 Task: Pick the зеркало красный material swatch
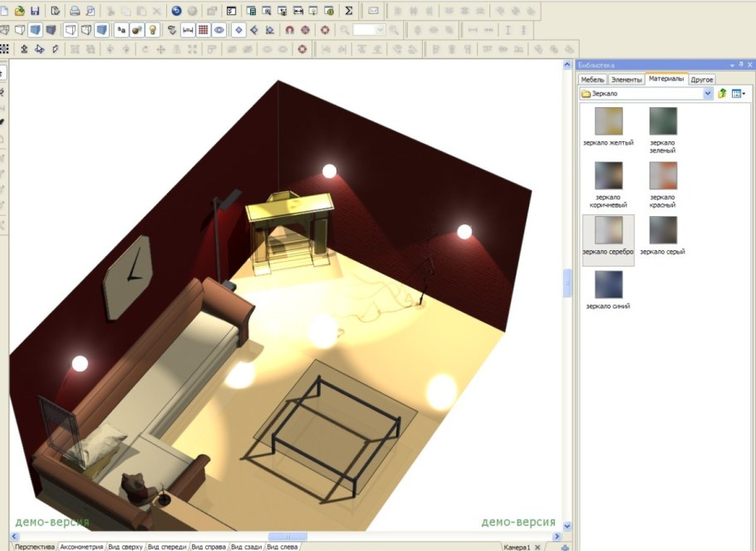[663, 176]
